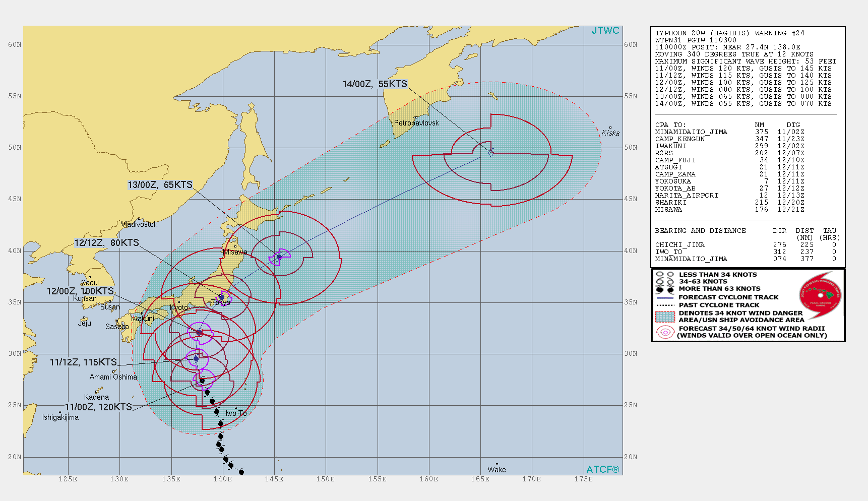The height and width of the screenshot is (501, 868).
Task: Click the Tokyo label on the map
Action: (220, 303)
